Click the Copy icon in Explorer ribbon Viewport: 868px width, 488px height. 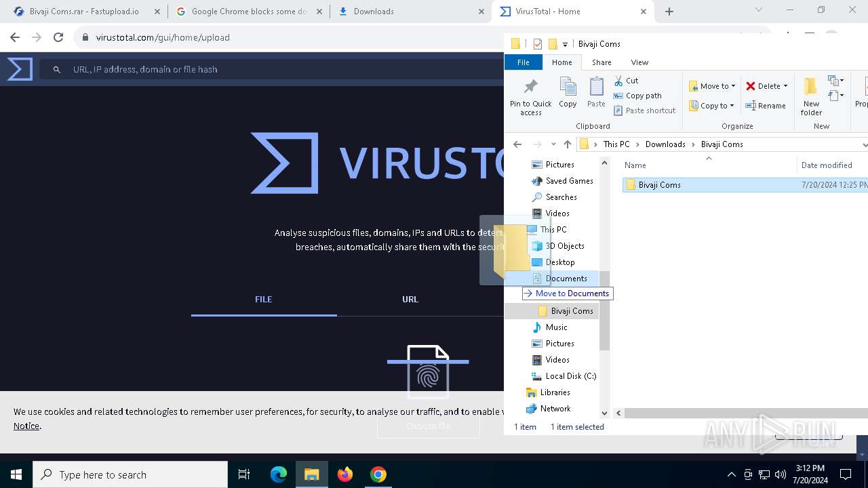tap(568, 87)
